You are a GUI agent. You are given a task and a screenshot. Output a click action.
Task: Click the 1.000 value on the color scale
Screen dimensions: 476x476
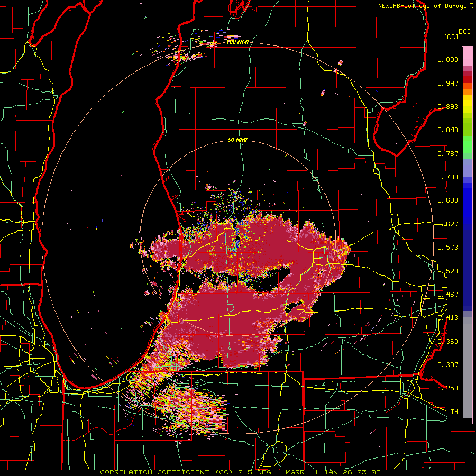pos(448,59)
